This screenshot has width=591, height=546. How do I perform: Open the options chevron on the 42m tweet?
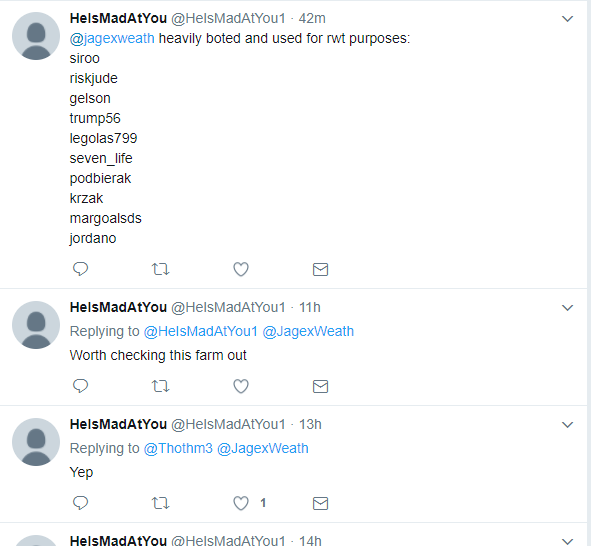pos(567,18)
